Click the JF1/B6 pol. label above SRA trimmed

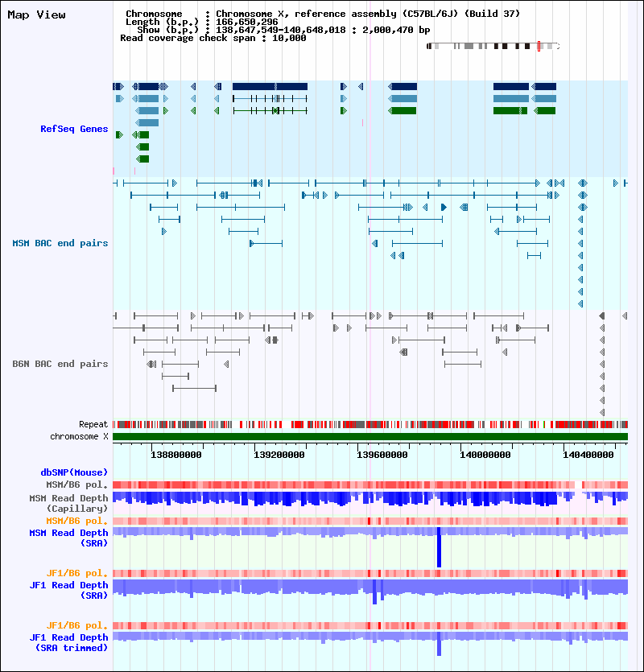[x=77, y=625]
